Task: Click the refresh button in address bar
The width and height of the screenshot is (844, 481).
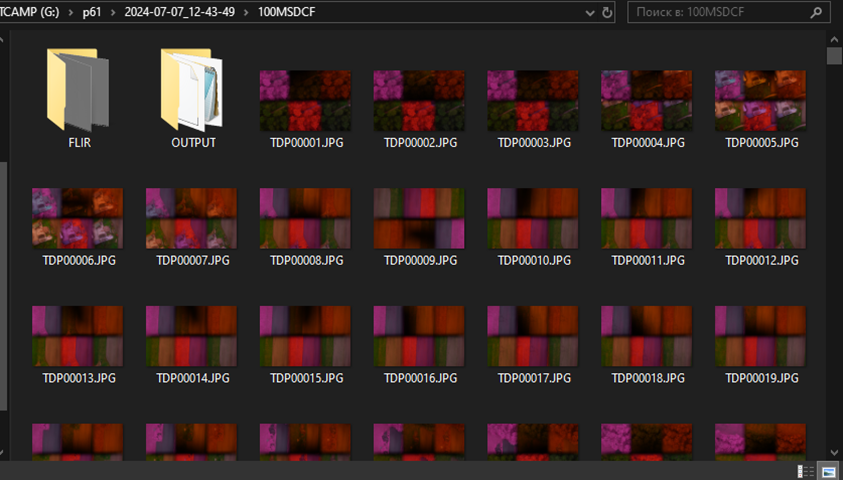Action: click(x=607, y=12)
